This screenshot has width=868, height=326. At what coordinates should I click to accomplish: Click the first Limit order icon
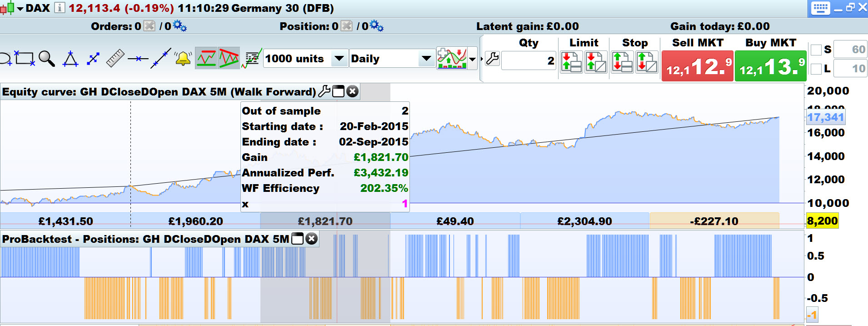571,62
